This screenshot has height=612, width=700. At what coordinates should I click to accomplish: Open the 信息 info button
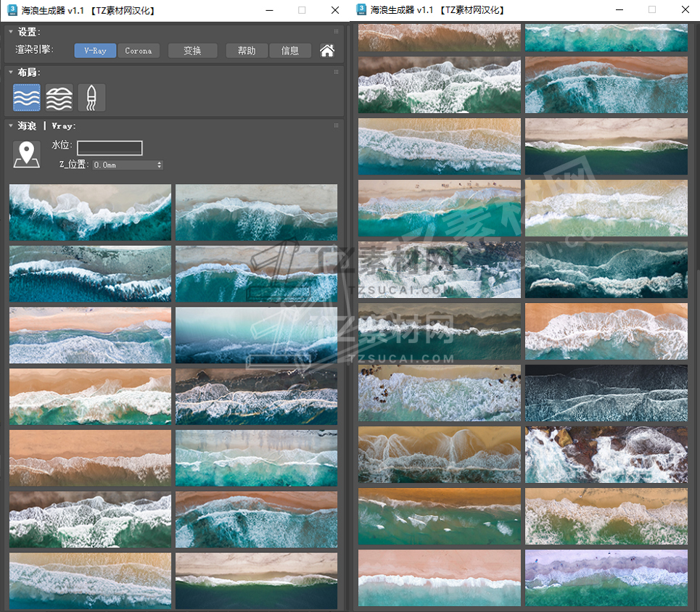click(290, 51)
